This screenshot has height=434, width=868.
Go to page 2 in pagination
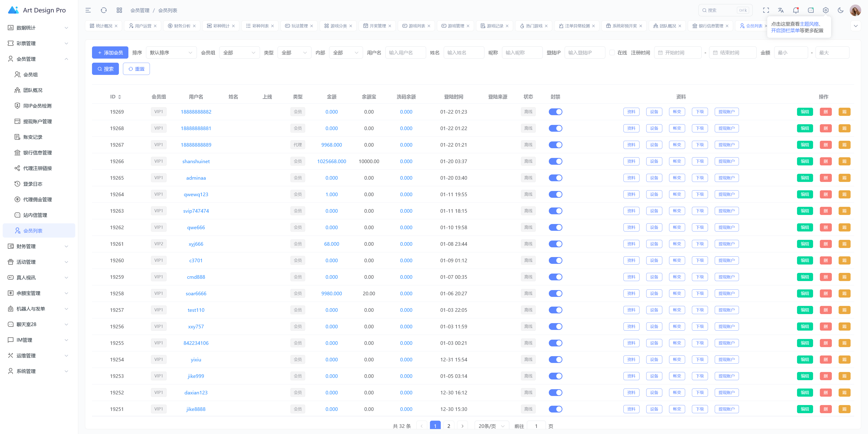[448, 426]
